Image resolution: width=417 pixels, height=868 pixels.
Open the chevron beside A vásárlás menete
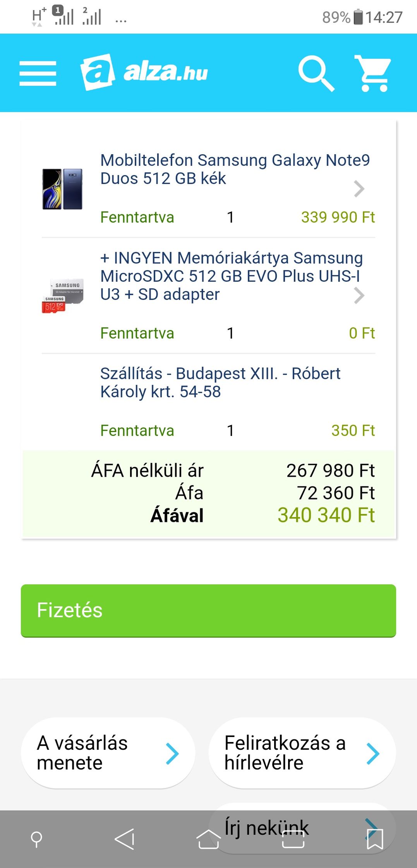pos(172,754)
